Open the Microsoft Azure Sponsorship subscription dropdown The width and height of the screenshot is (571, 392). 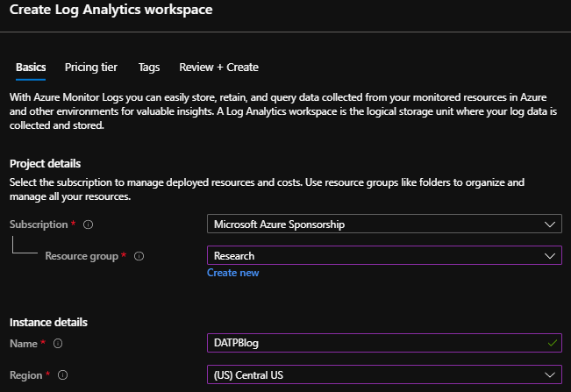click(384, 225)
